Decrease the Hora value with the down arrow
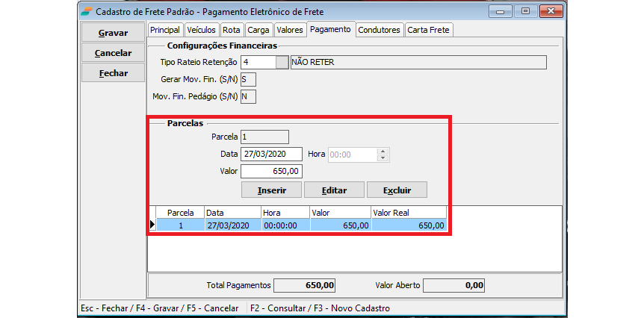Viewport: 644px width, 318px height. (383, 158)
